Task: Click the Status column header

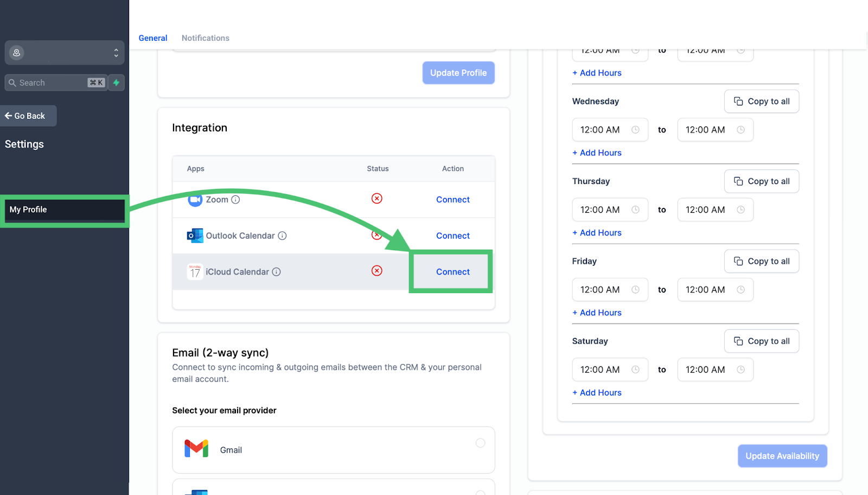Action: (378, 169)
